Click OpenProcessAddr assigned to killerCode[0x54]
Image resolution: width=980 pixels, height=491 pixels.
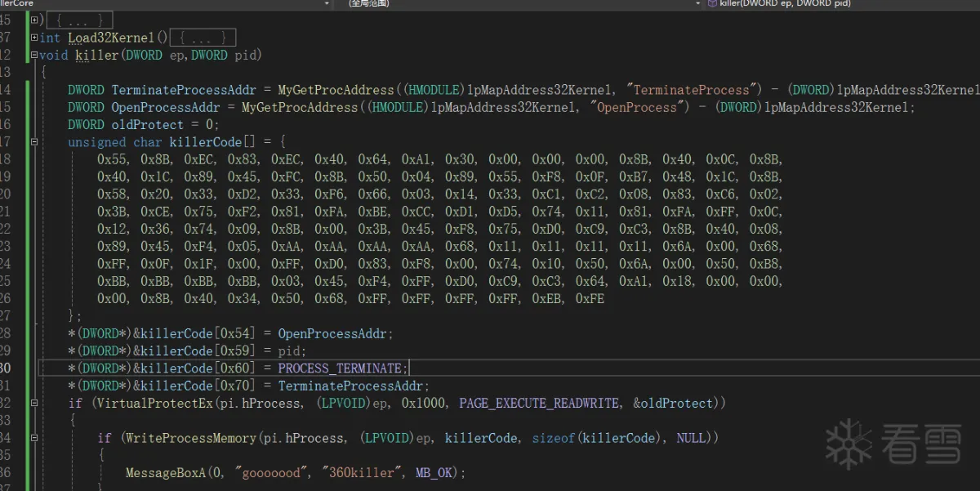332,333
